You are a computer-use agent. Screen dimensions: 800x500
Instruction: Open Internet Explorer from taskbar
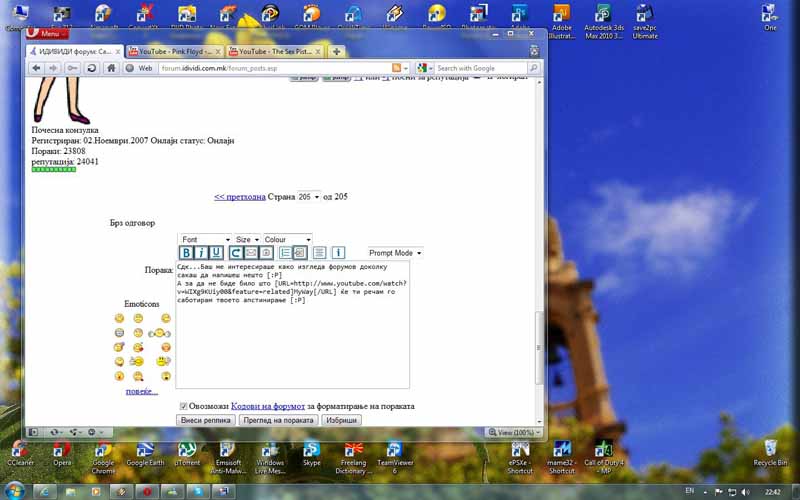[44, 492]
